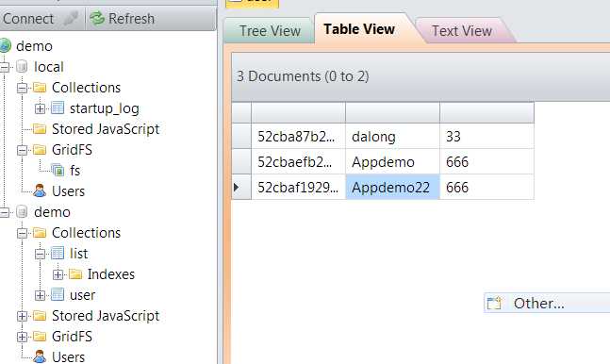
Task: Click the cell with ID 52cbaefb2...
Action: click(x=298, y=161)
